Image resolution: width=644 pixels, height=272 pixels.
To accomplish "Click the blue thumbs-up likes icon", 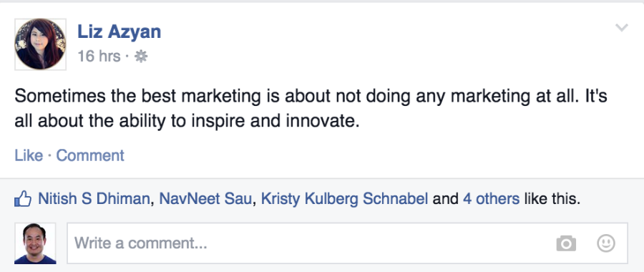I will [x=23, y=199].
